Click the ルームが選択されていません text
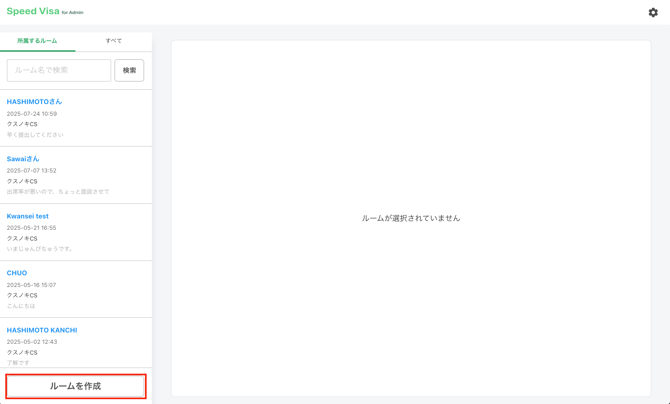 (x=411, y=218)
